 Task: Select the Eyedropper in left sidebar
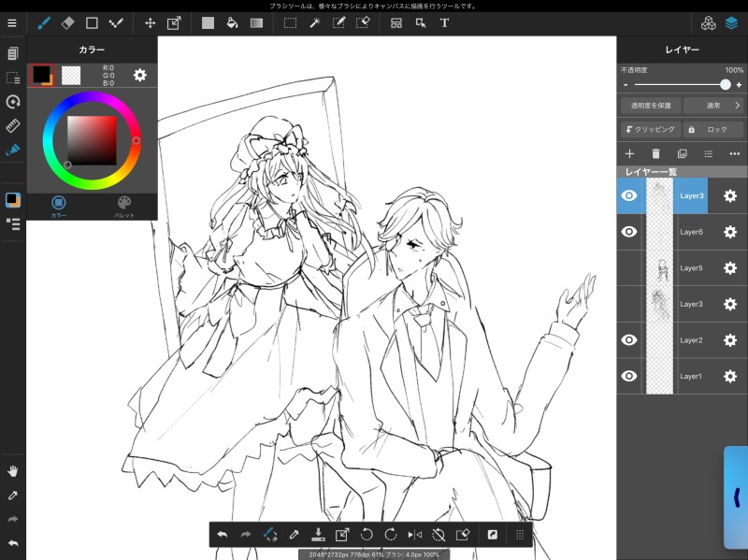tap(13, 495)
